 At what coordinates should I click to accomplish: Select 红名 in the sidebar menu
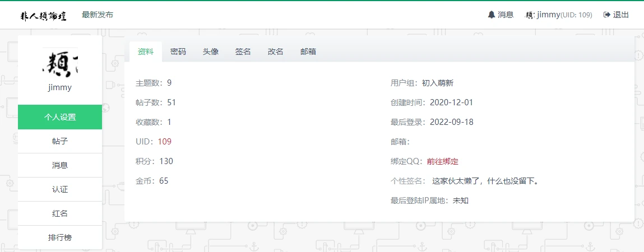coord(60,213)
